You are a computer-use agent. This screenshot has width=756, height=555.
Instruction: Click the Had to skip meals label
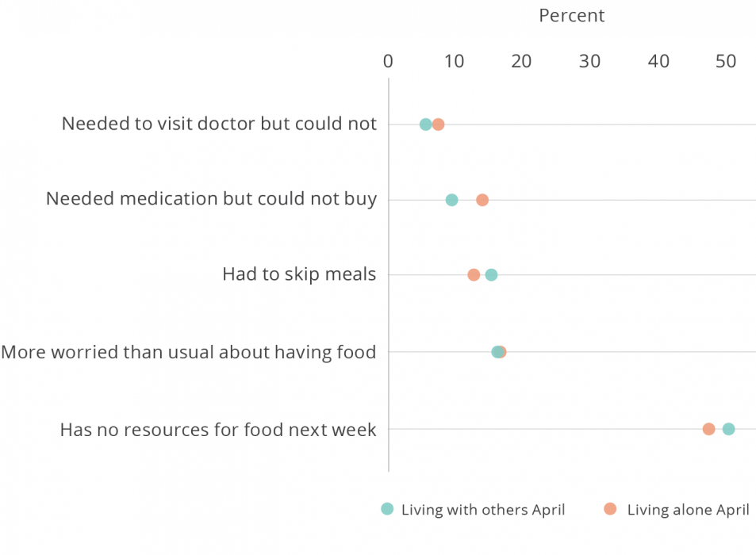coord(299,274)
